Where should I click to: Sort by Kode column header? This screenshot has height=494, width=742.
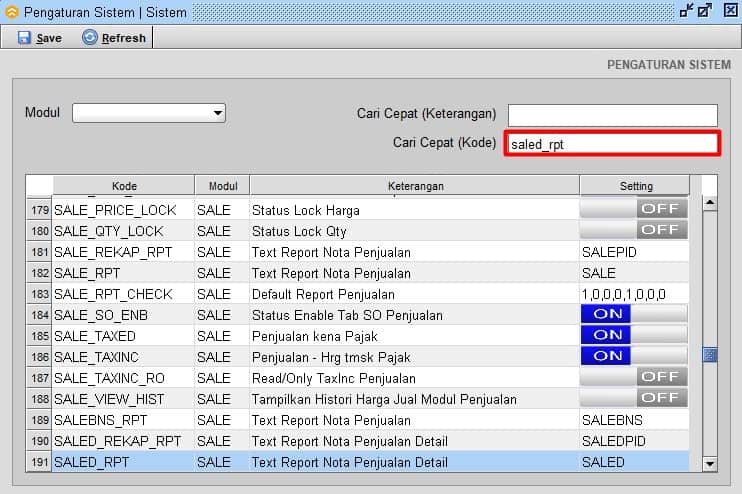124,186
